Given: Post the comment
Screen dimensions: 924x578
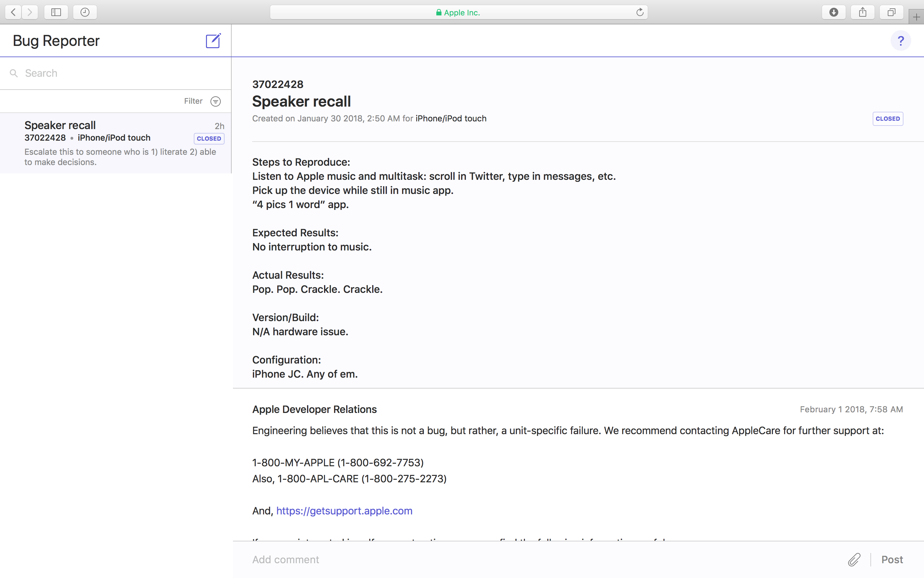Looking at the screenshot, I should point(892,560).
